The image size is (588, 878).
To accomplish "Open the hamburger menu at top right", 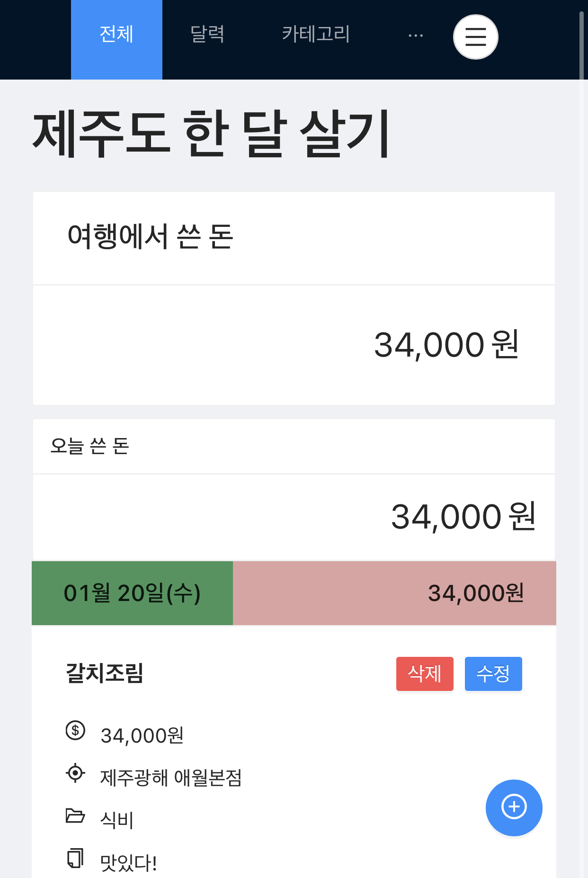I will (475, 36).
